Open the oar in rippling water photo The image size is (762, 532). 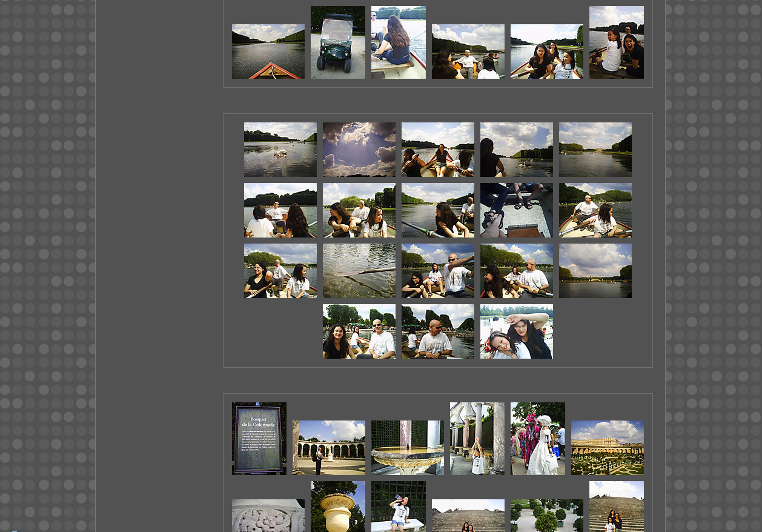(x=359, y=271)
